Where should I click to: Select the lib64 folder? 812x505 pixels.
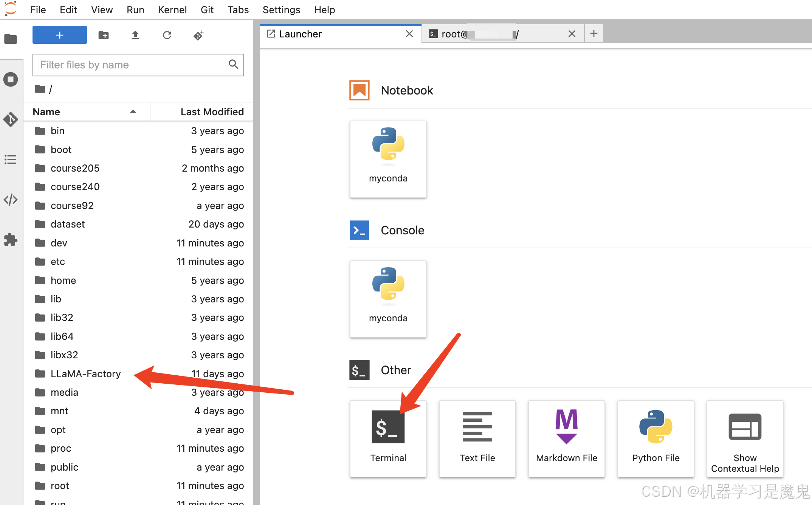coord(138,336)
